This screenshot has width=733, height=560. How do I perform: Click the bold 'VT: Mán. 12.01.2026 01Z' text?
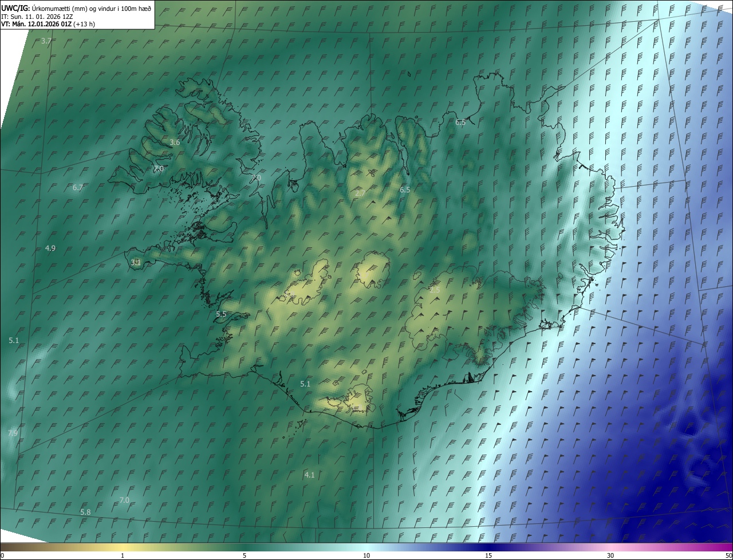(x=36, y=24)
